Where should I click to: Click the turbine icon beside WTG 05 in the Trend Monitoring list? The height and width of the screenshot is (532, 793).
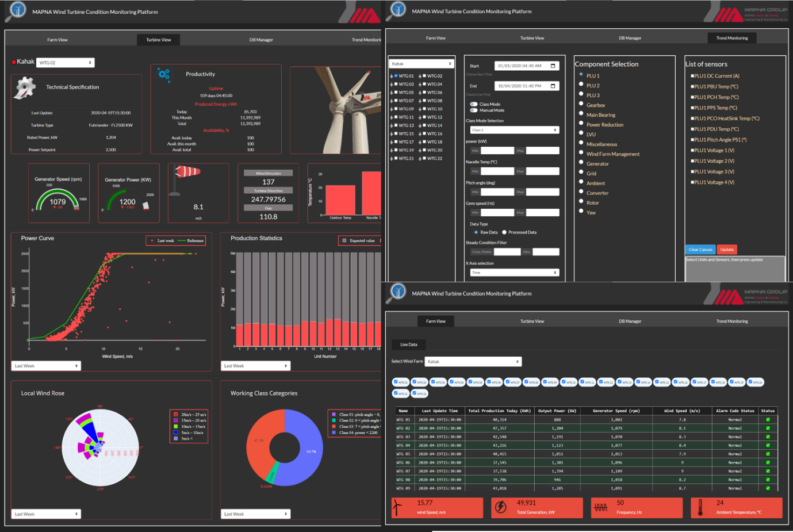point(392,93)
